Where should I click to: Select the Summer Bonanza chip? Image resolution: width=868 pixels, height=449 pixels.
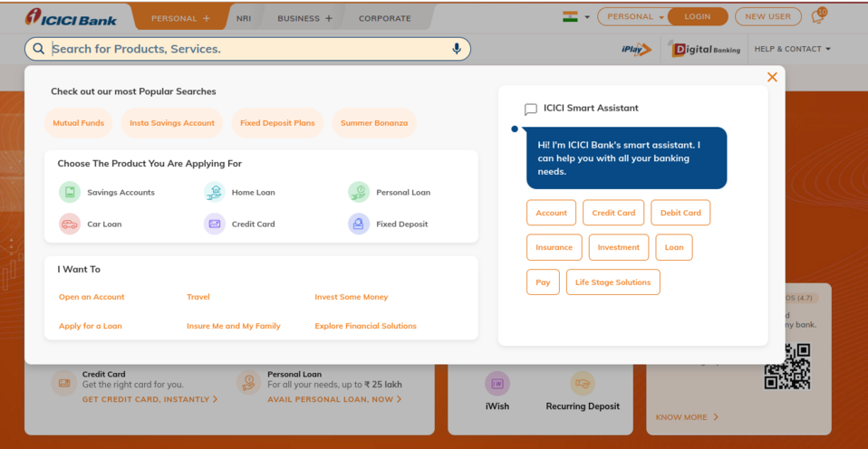(374, 123)
